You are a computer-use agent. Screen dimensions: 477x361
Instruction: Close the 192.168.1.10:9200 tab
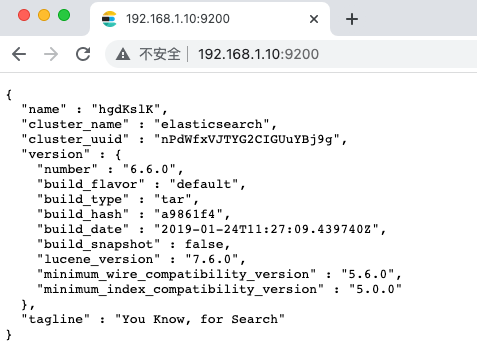pyautogui.click(x=314, y=19)
